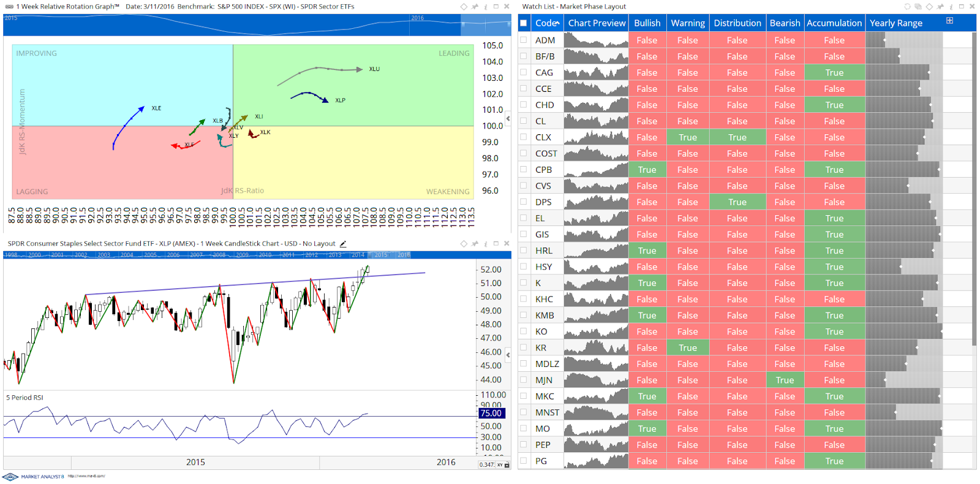Click the diamond icon in Watch List header

929,6
